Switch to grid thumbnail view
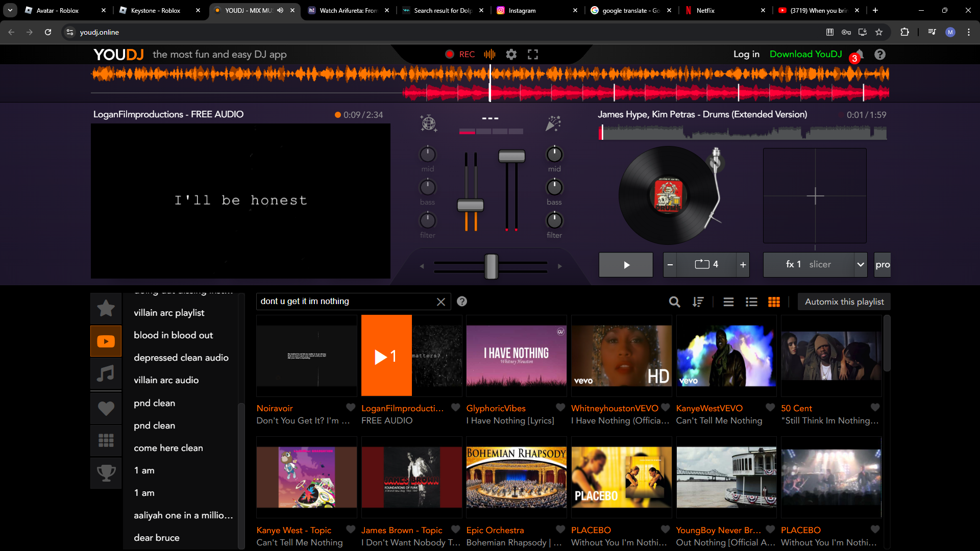 (x=774, y=302)
